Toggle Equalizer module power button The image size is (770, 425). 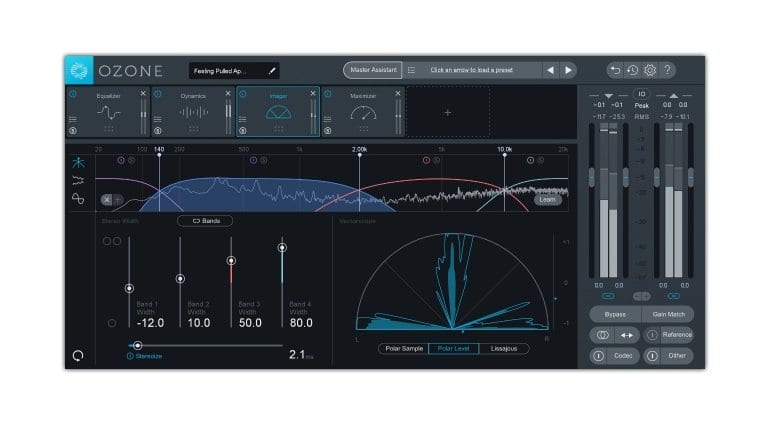(x=73, y=94)
